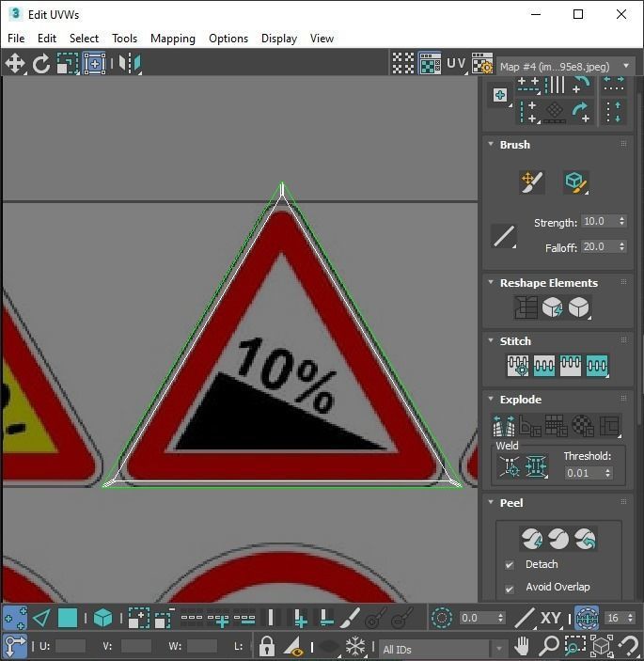
Task: Open the Tools menu
Action: point(124,39)
